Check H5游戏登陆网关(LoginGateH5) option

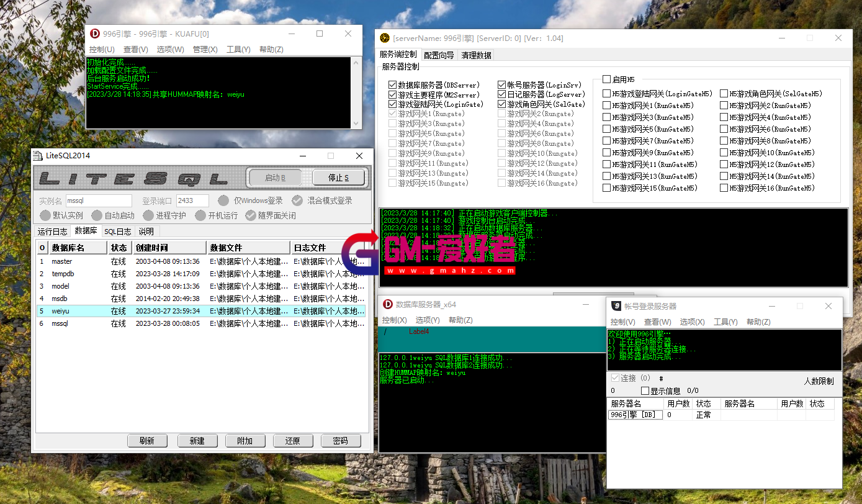pos(607,94)
